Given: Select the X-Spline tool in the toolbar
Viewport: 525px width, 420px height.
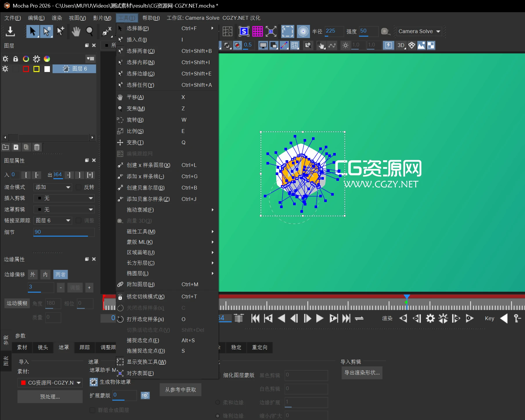Looking at the screenshot, I should pos(107,31).
